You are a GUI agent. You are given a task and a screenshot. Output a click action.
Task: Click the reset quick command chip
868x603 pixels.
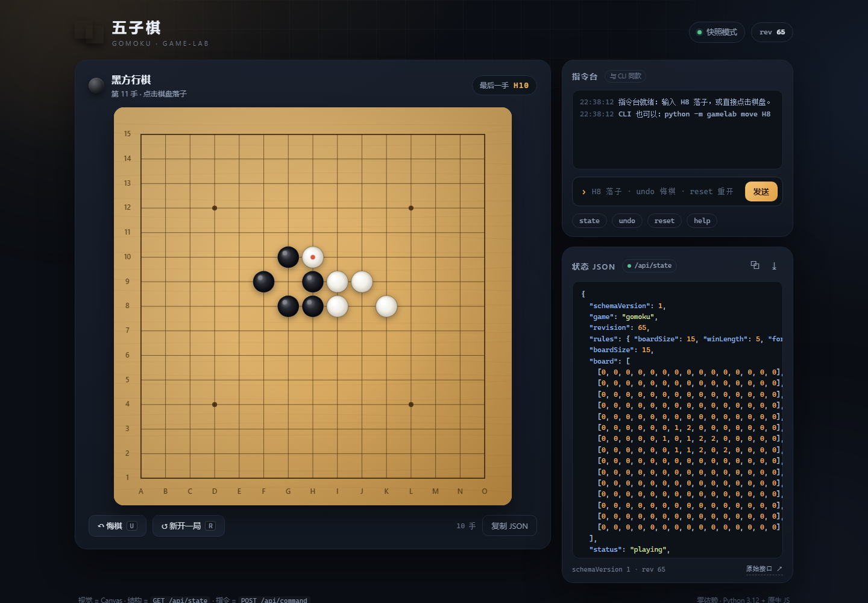[664, 221]
